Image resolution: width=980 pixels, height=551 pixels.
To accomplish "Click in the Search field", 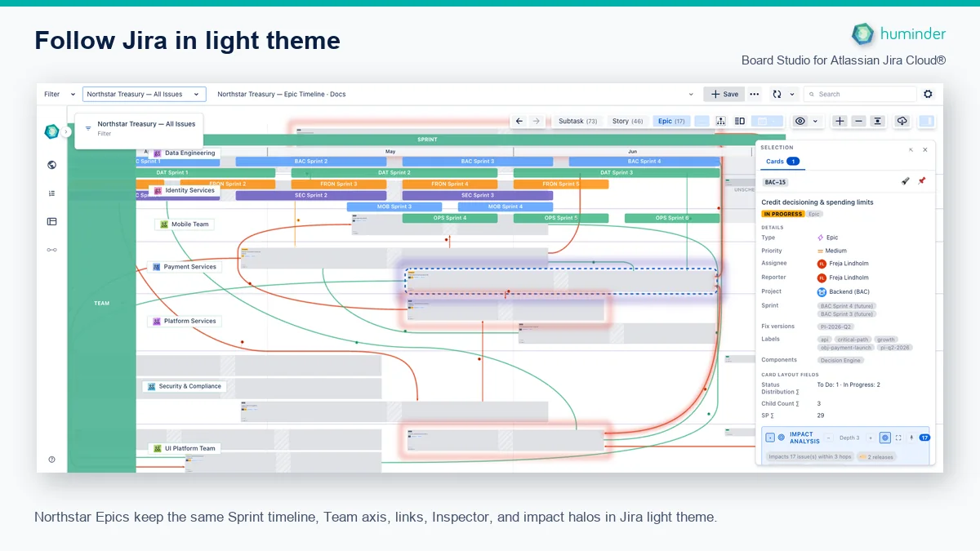I will (860, 94).
